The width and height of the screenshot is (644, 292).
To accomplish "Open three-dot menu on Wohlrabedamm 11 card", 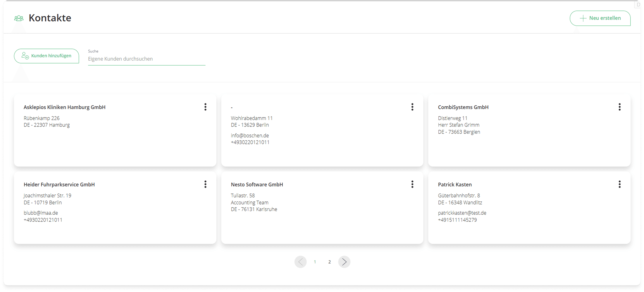I will pyautogui.click(x=412, y=107).
